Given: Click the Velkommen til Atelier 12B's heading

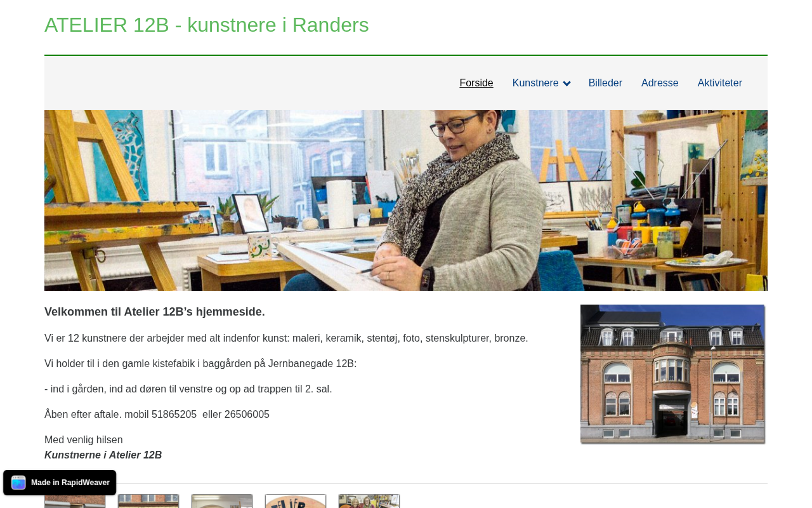Looking at the screenshot, I should click(155, 312).
